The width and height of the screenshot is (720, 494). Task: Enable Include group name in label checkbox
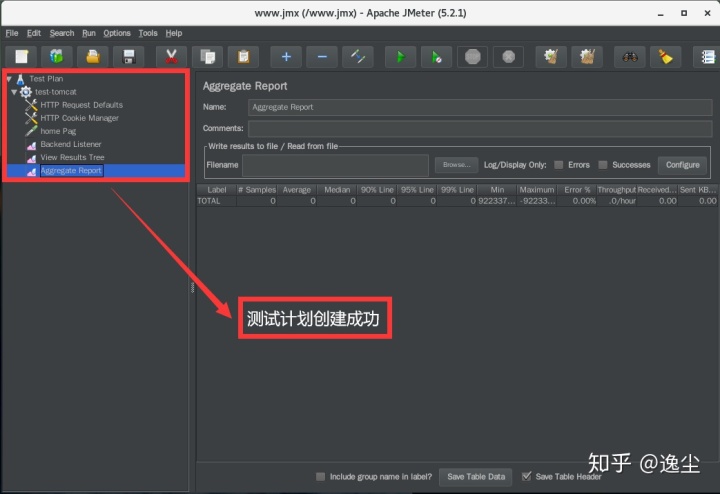(321, 477)
